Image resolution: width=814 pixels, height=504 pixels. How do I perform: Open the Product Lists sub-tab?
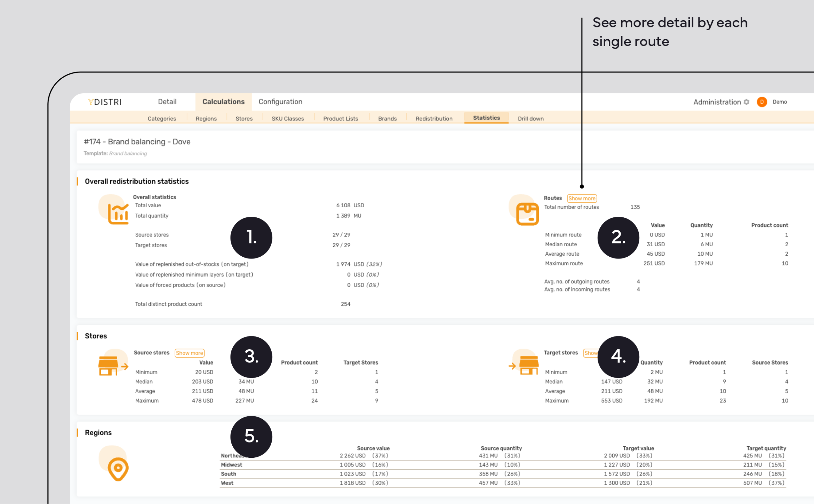point(341,119)
